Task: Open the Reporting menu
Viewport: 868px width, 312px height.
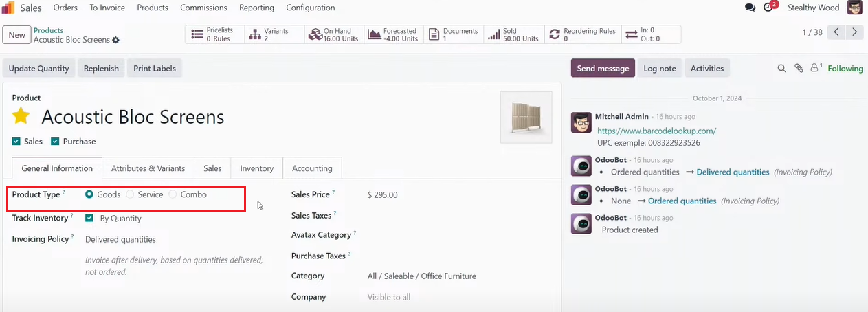Action: tap(256, 8)
